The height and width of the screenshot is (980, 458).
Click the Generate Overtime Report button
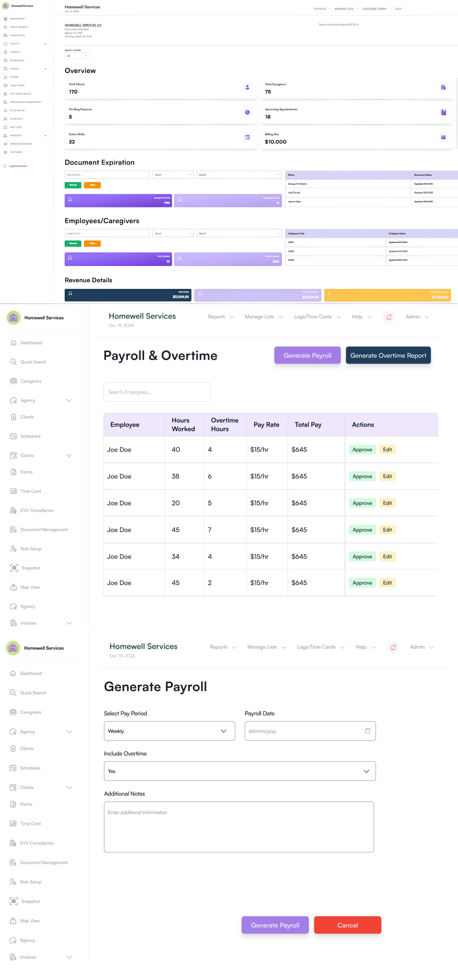[388, 355]
